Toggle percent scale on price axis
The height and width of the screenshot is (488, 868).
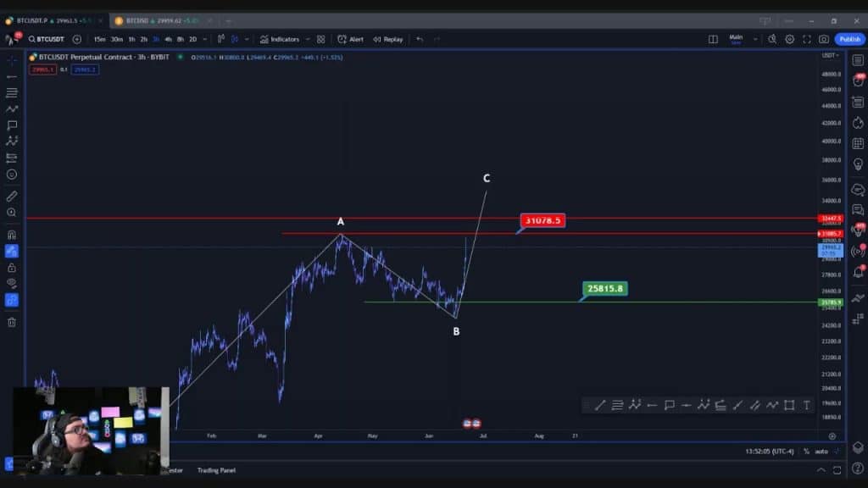coord(806,452)
